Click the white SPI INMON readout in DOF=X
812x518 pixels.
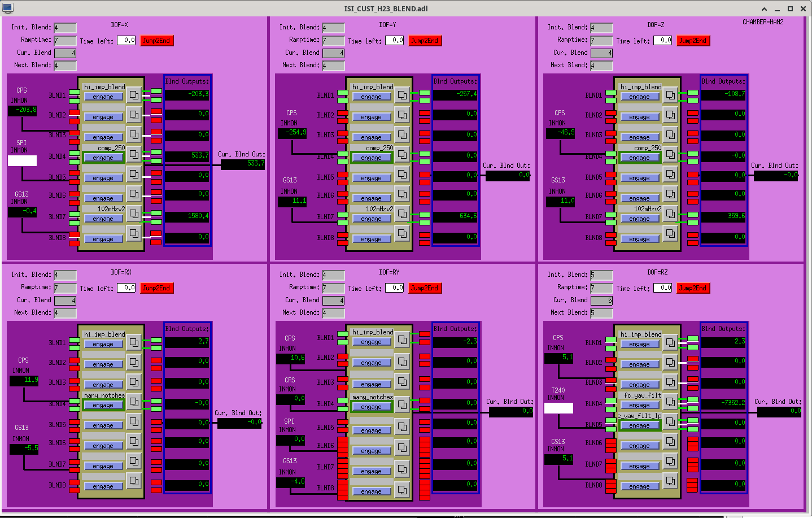pos(22,160)
